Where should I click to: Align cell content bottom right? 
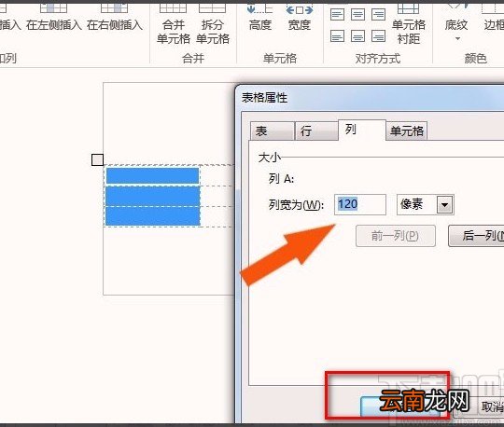pos(378,36)
